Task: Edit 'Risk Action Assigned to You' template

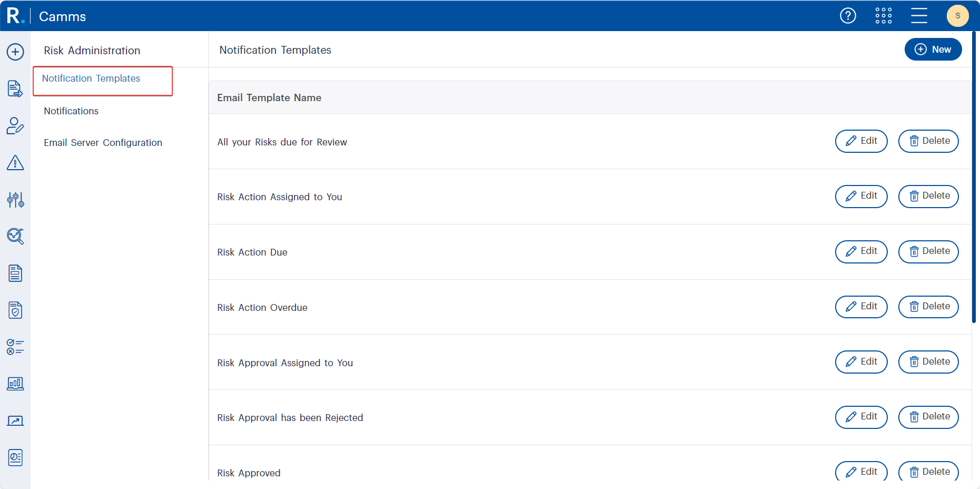Action: point(861,196)
